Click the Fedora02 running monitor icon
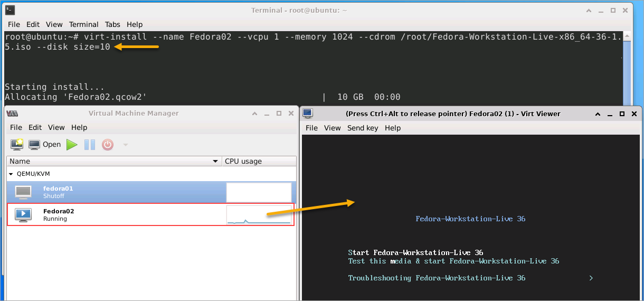 click(23, 215)
